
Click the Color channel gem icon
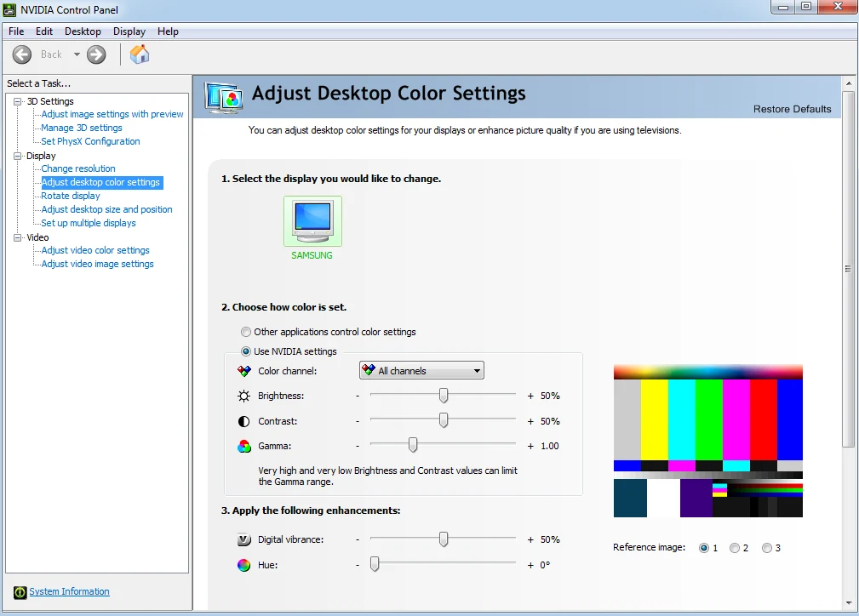243,371
